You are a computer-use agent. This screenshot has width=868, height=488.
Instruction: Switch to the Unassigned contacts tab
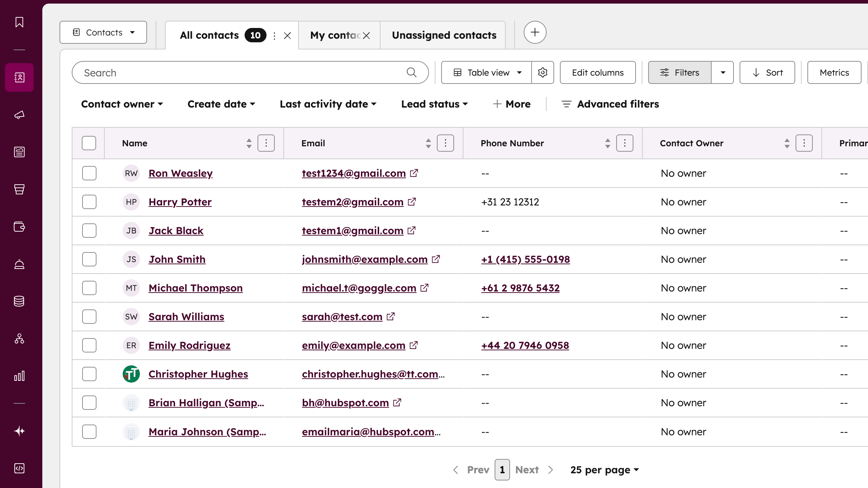[444, 35]
